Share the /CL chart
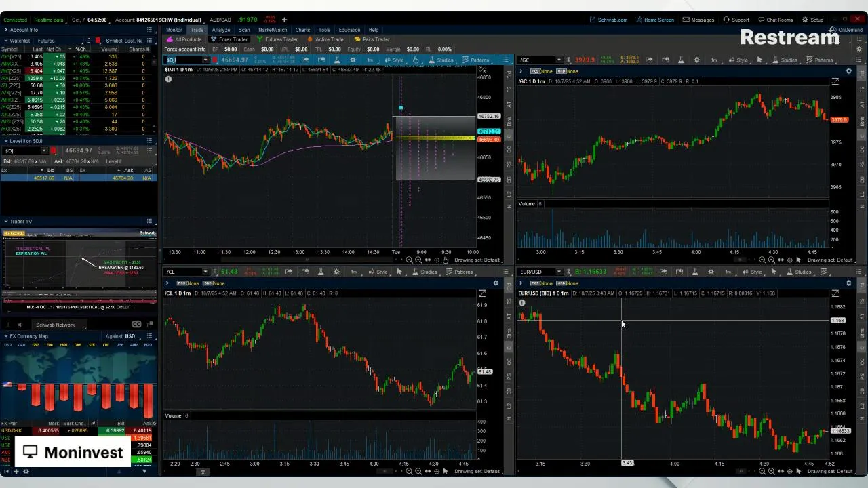The width and height of the screenshot is (868, 488). (x=289, y=272)
